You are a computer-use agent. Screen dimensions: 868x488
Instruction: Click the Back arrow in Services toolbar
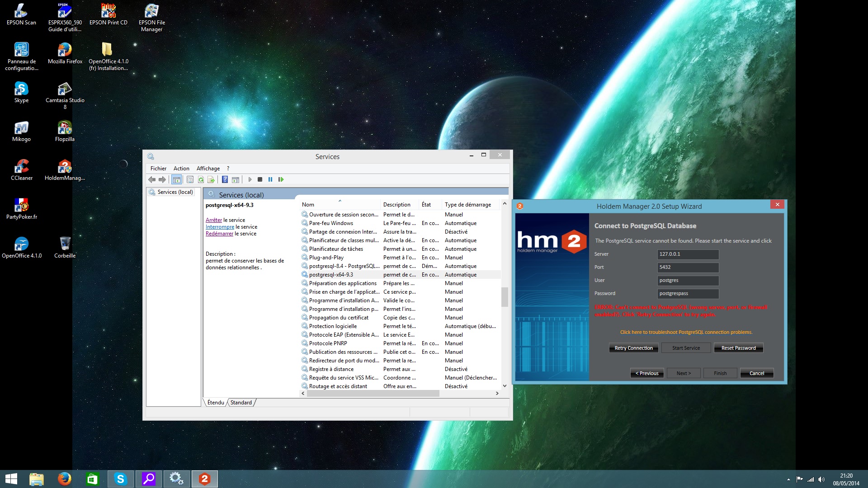152,179
